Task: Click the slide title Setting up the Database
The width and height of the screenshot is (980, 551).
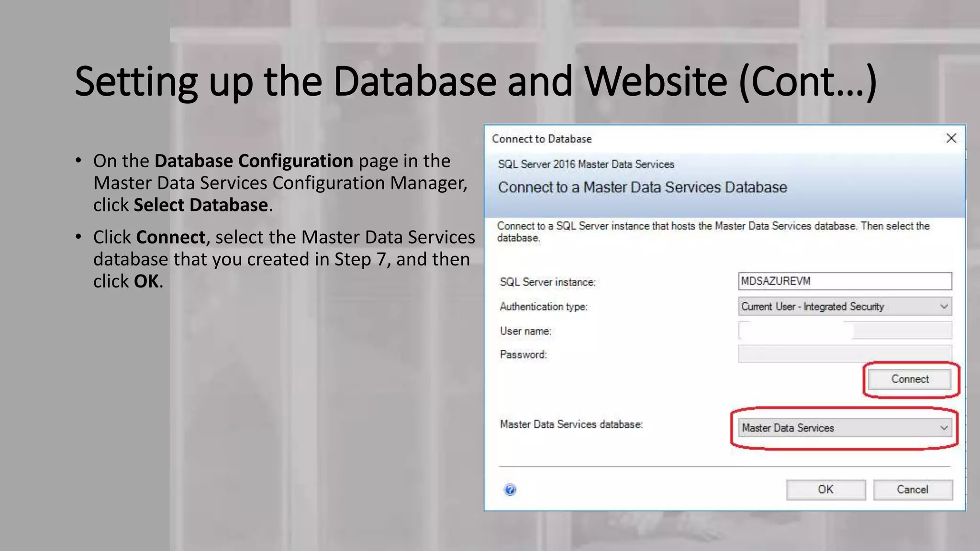Action: click(x=475, y=81)
